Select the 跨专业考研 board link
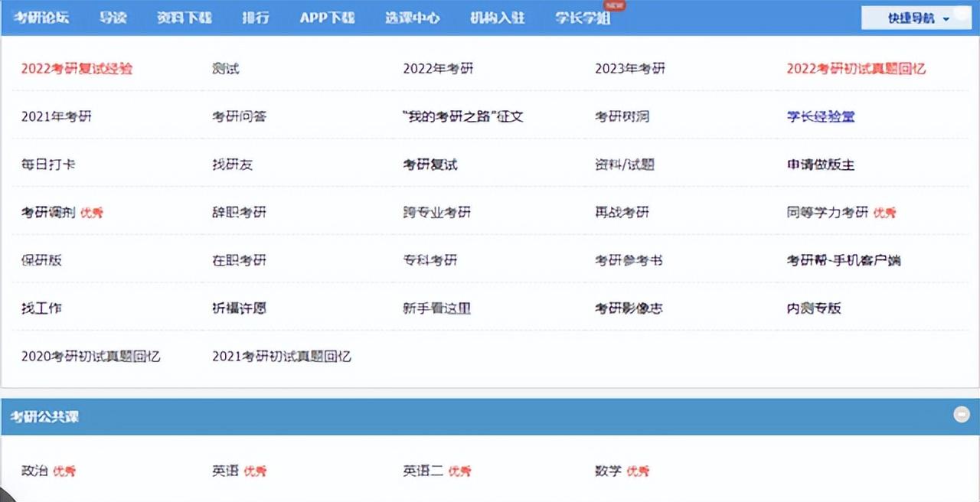 pyautogui.click(x=437, y=212)
